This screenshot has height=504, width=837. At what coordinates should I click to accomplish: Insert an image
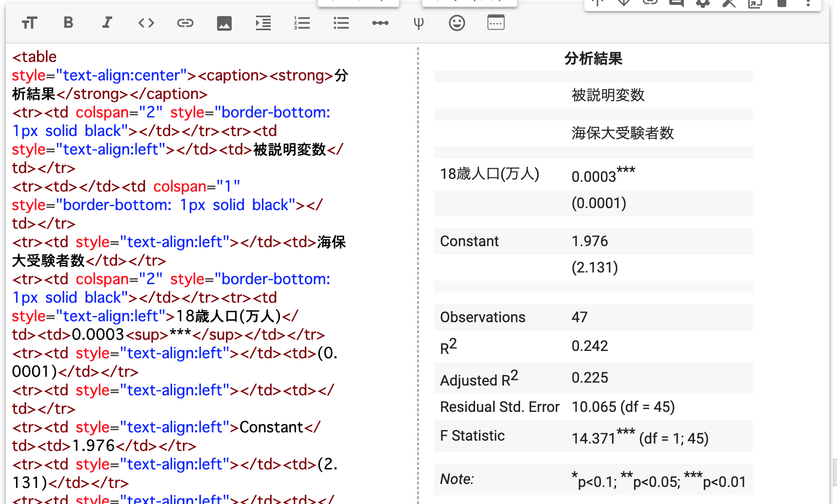(224, 23)
